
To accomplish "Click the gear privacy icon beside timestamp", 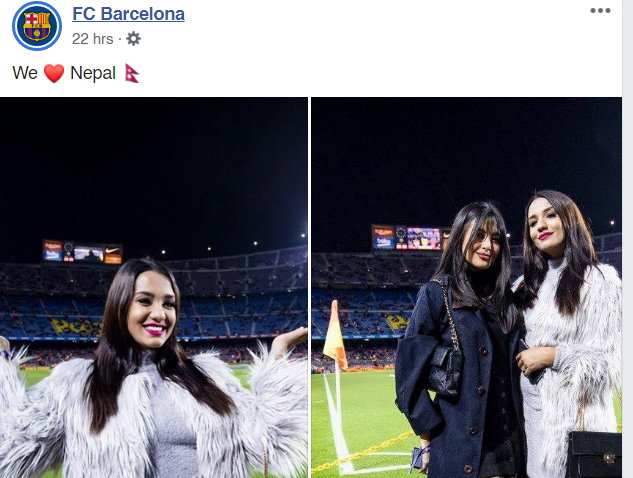I will click(x=134, y=39).
